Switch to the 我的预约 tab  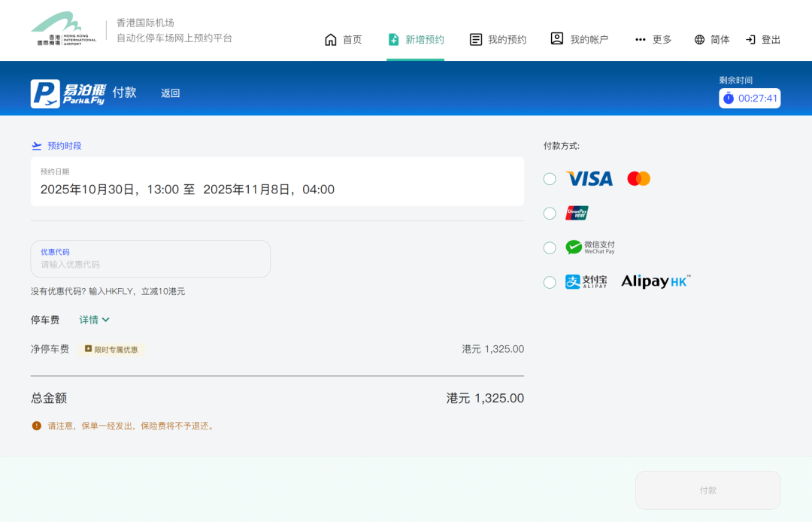(x=497, y=39)
